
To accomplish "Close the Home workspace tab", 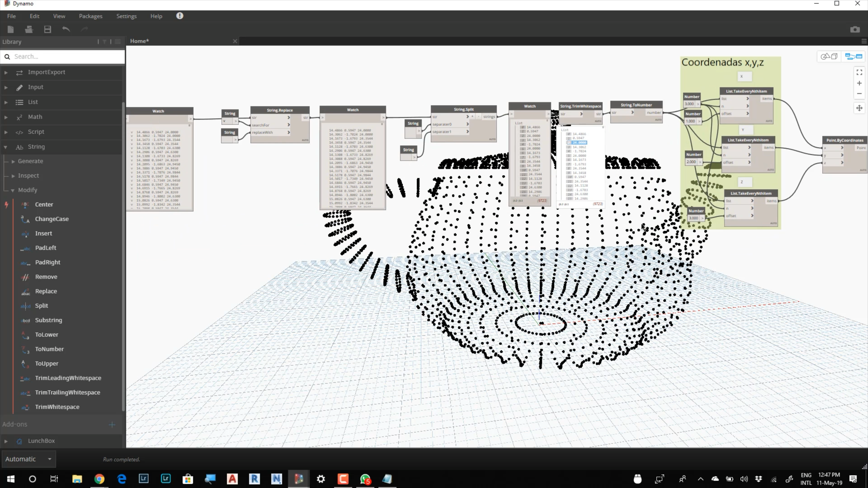I will [x=235, y=41].
